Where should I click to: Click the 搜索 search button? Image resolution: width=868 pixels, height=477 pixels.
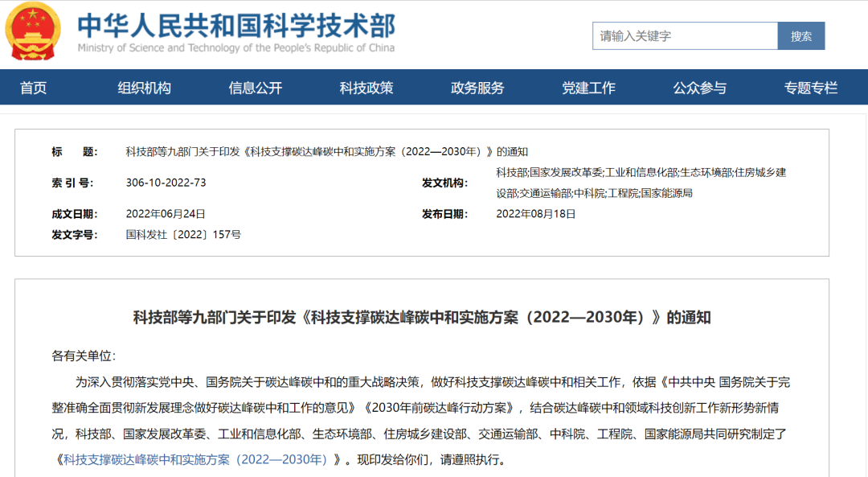pyautogui.click(x=801, y=36)
